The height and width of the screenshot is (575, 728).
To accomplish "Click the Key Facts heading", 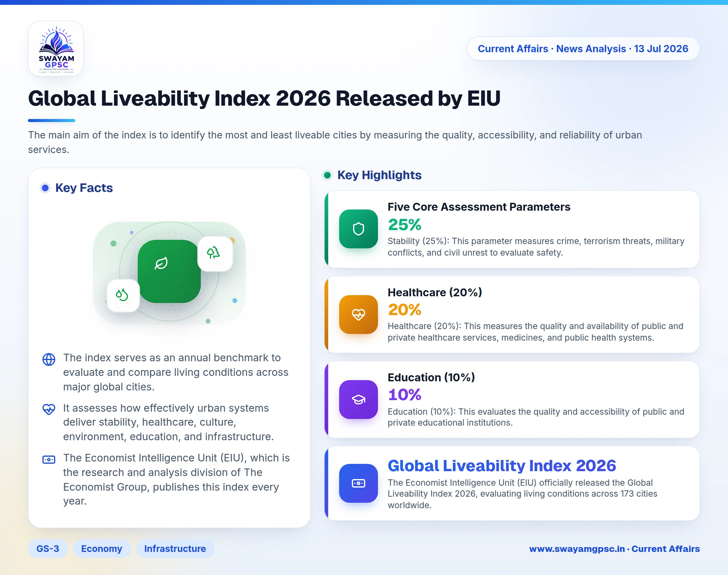I will [x=84, y=188].
